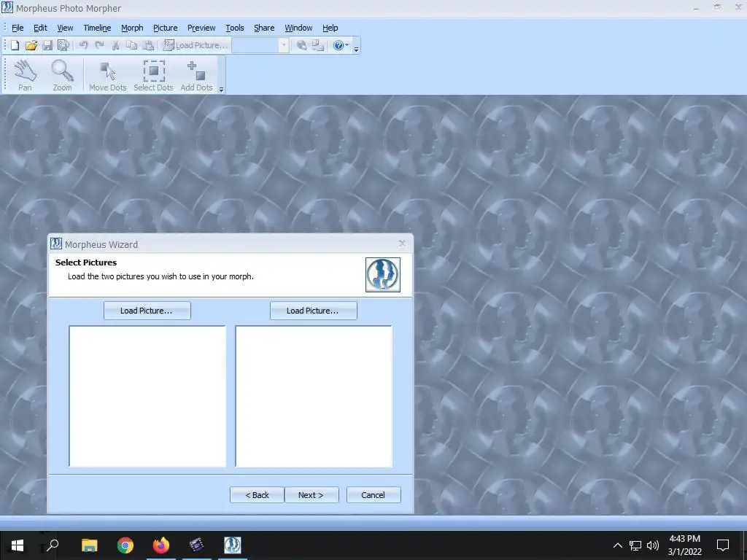This screenshot has width=747, height=560.
Task: Open the View menu
Action: pyautogui.click(x=65, y=28)
